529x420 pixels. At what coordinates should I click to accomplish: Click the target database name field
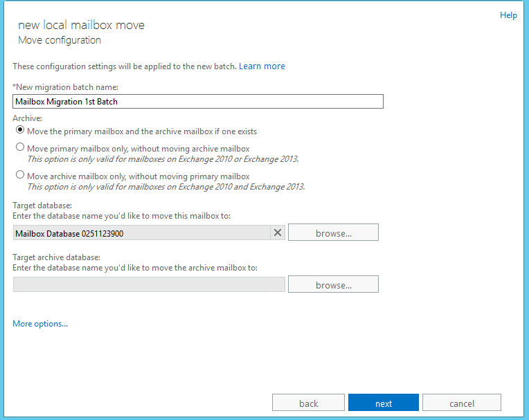pyautogui.click(x=142, y=233)
